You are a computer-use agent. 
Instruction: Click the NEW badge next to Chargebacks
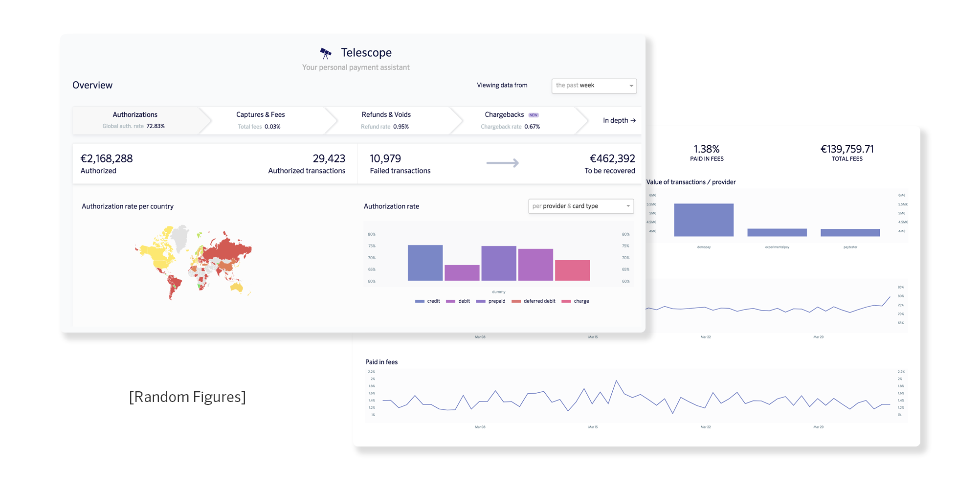click(x=534, y=115)
